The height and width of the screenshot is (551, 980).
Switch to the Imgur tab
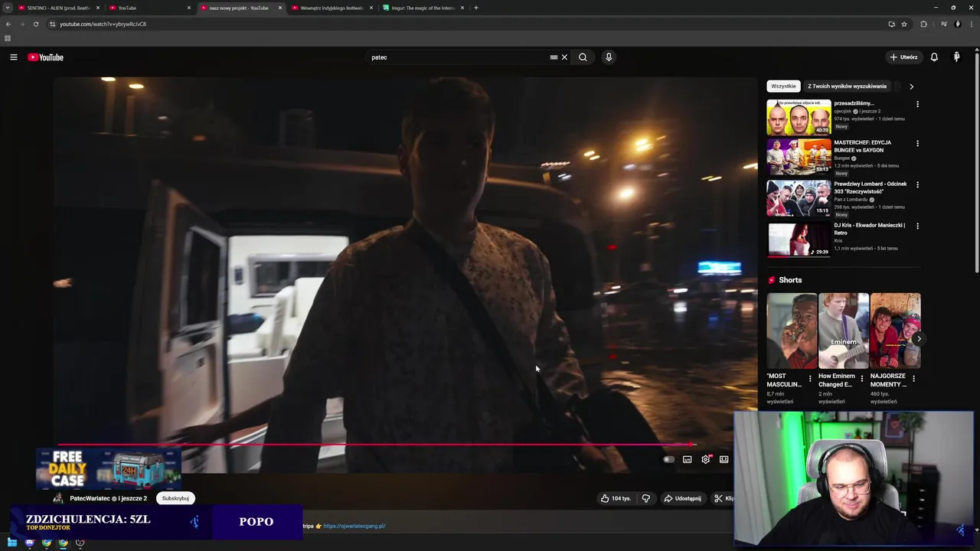(423, 8)
